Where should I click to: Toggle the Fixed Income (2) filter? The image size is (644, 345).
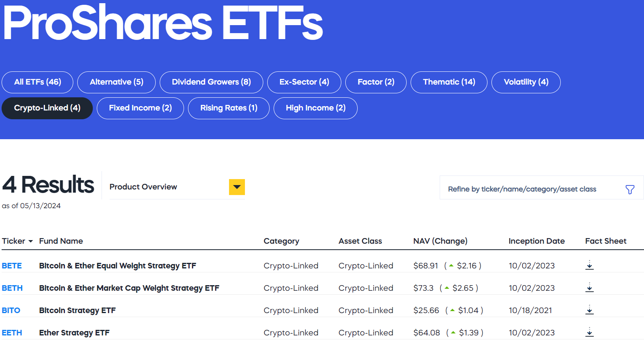[x=140, y=108]
